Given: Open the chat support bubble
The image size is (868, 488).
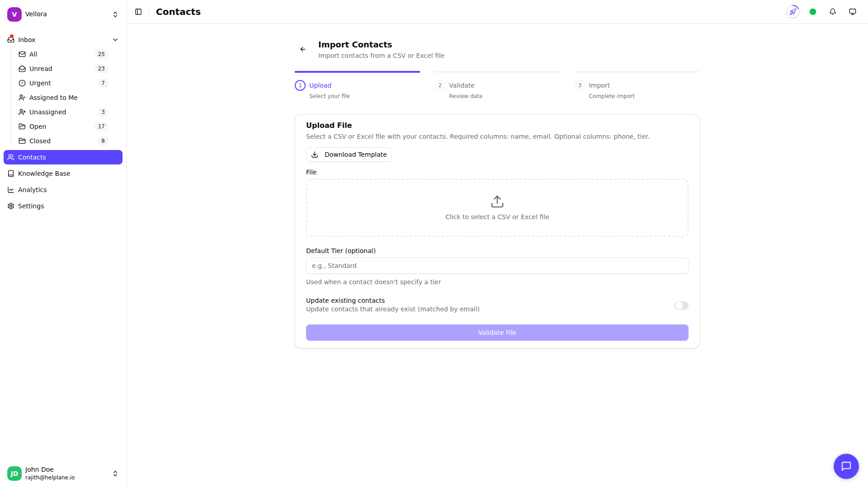Looking at the screenshot, I should (846, 466).
